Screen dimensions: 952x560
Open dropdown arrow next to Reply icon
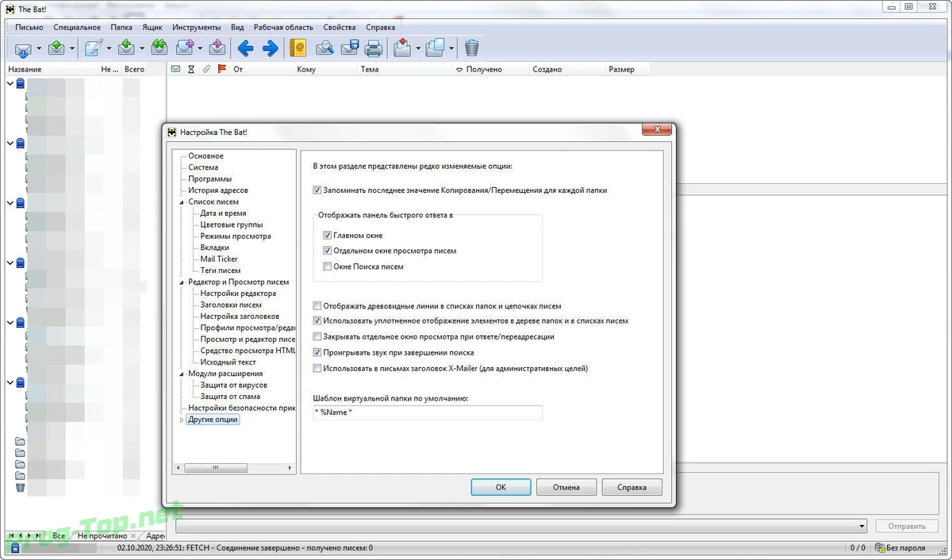point(142,49)
